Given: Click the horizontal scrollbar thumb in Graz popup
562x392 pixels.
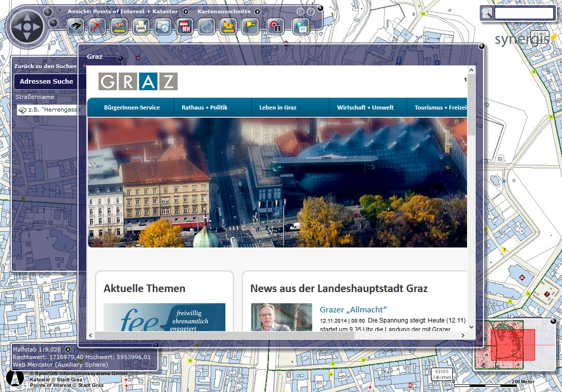Looking at the screenshot, I should [224, 335].
